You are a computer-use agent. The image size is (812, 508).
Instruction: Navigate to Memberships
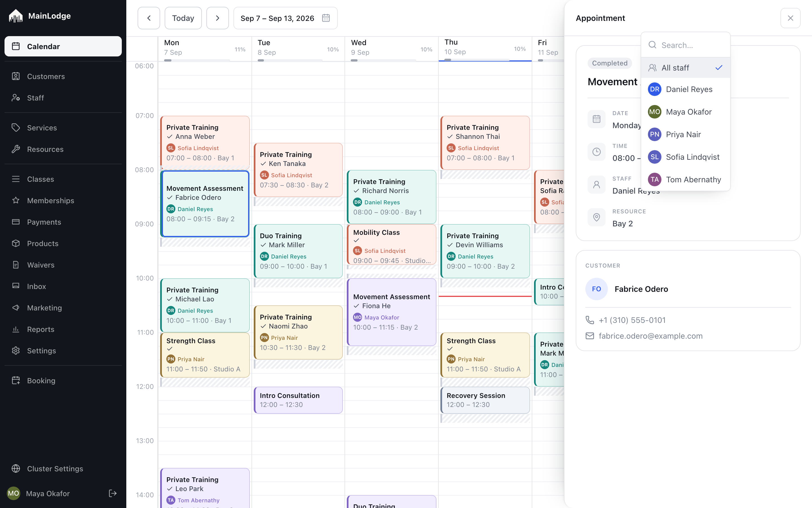pyautogui.click(x=63, y=201)
